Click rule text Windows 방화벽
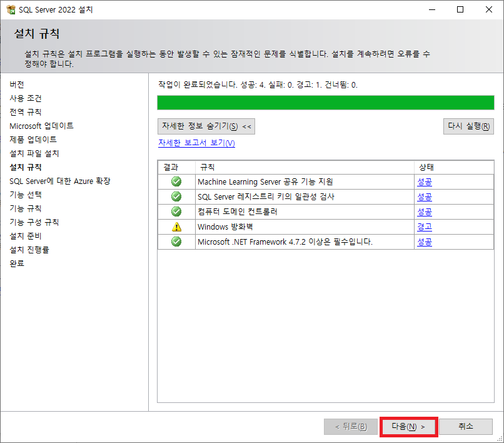The height and width of the screenshot is (443, 504). coord(225,227)
